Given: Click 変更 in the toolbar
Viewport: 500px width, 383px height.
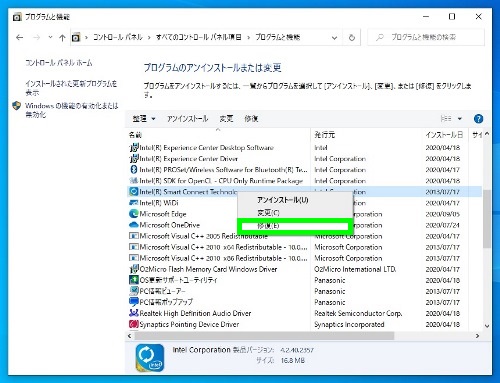Looking at the screenshot, I should pos(226,119).
